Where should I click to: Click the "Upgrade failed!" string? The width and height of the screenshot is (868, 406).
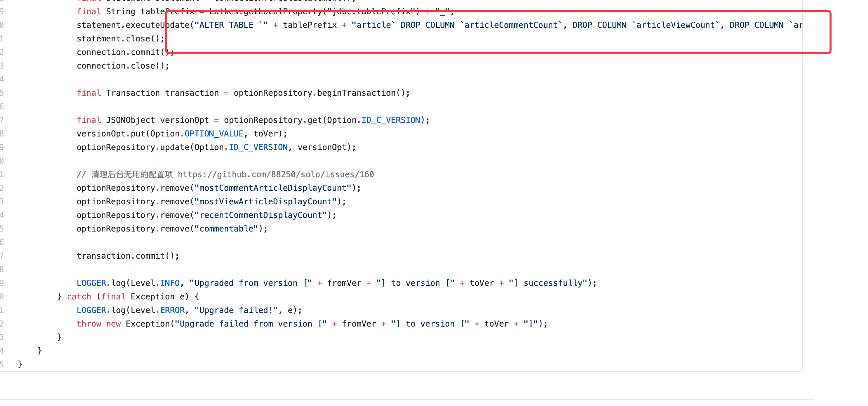[236, 310]
